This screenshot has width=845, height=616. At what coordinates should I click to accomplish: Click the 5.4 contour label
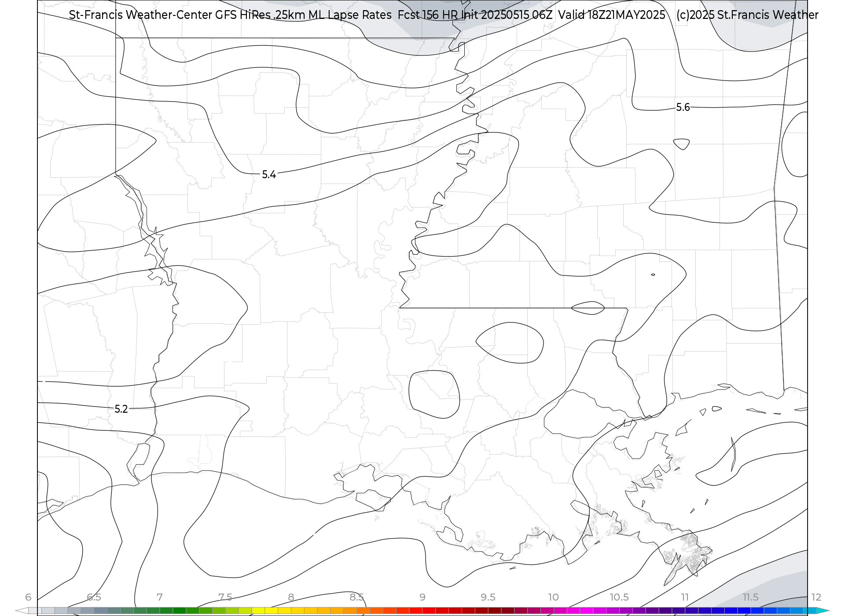pos(269,175)
